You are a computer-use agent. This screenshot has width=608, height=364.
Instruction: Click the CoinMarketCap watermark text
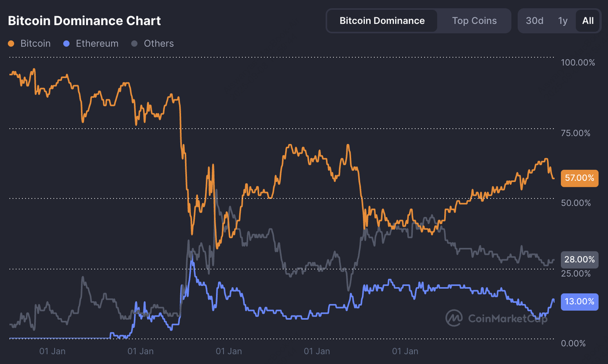coord(508,318)
